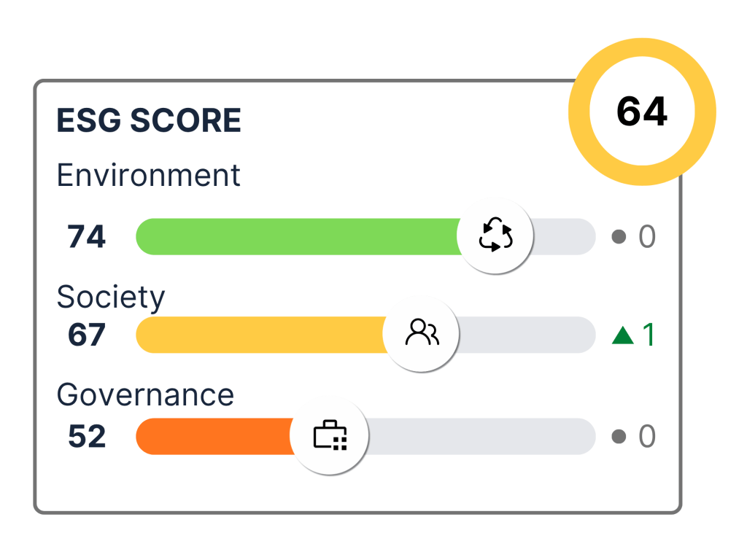Click the ESG SCORE heading
Viewport: 747px width, 560px height.
tap(149, 121)
